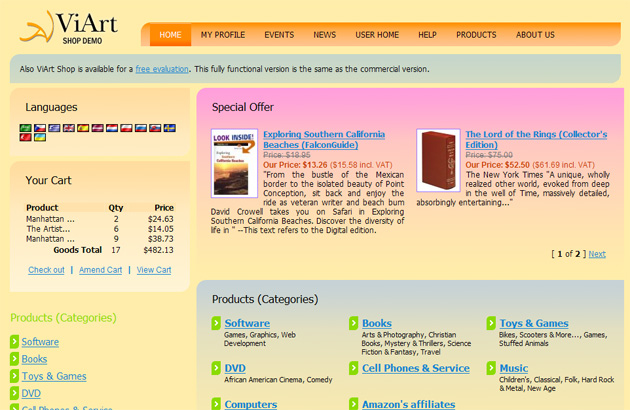Switch to Dutch via Netherlands flag
This screenshot has width=630, height=410.
(112, 128)
